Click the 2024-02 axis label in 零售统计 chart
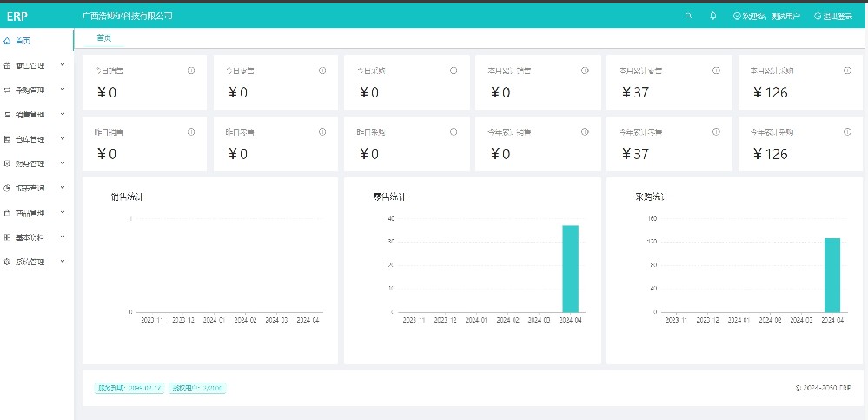This screenshot has height=420, width=868. click(x=507, y=320)
